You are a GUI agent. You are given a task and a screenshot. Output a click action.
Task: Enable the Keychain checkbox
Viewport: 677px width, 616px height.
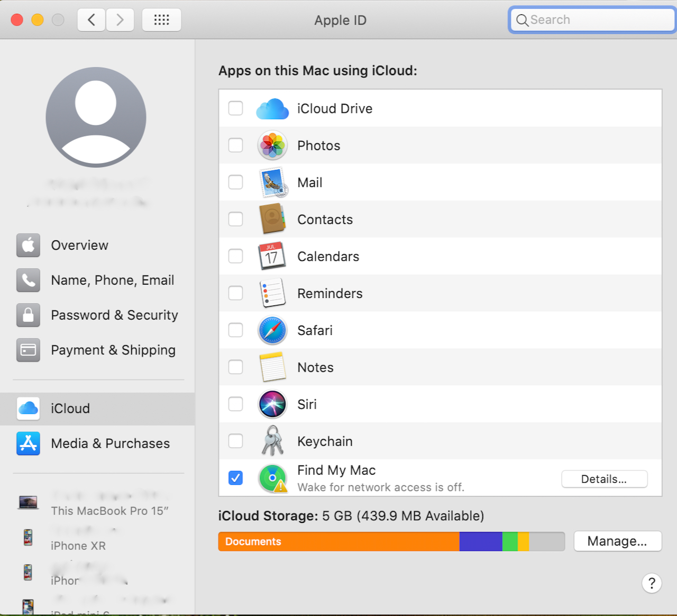coord(235,441)
